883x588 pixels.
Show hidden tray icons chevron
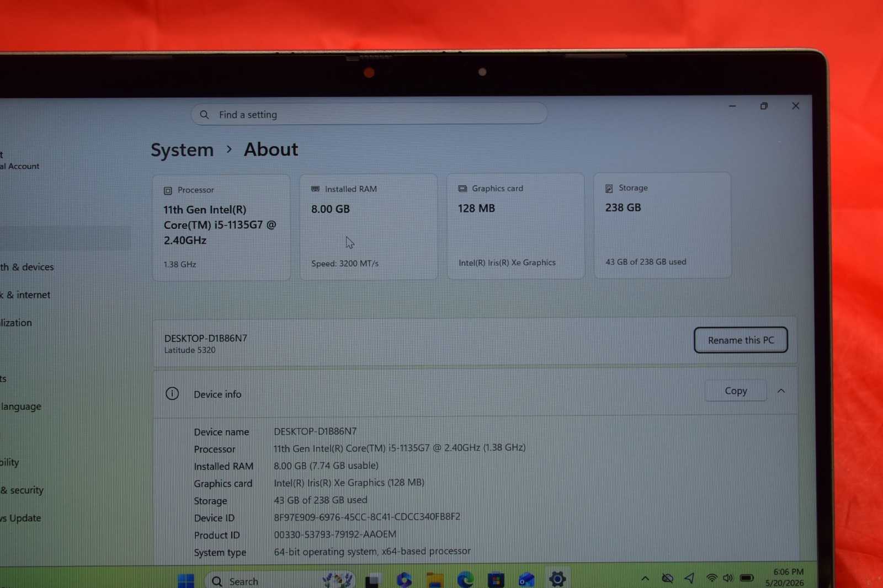(x=645, y=579)
